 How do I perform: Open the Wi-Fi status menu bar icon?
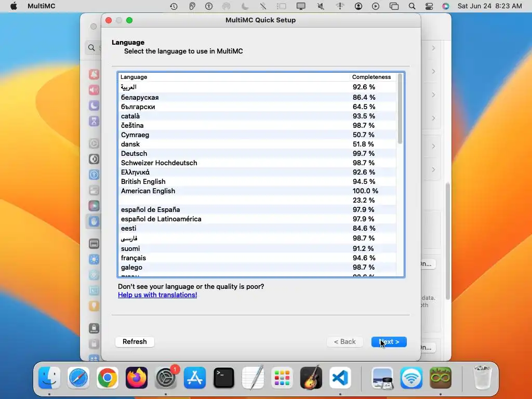(x=340, y=6)
